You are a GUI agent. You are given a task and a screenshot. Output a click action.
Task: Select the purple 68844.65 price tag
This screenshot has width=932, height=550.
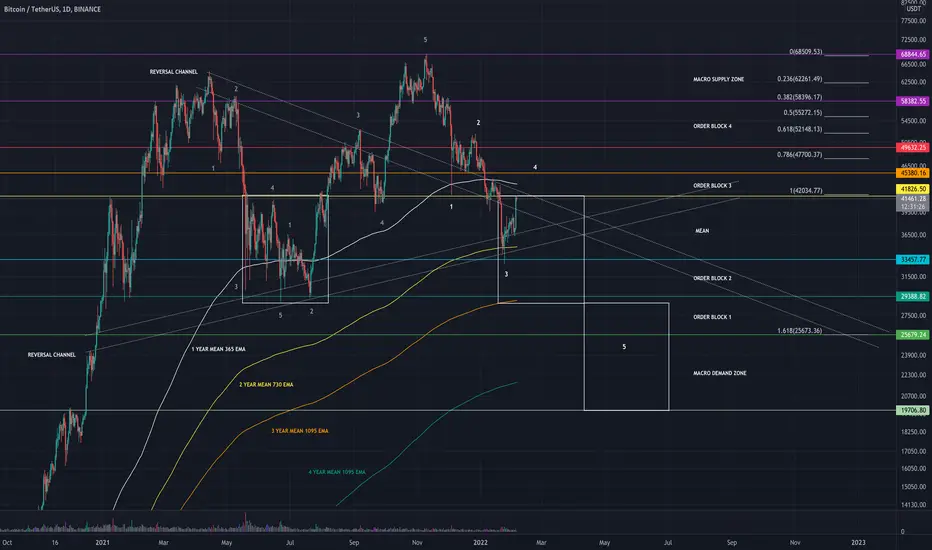(x=912, y=54)
